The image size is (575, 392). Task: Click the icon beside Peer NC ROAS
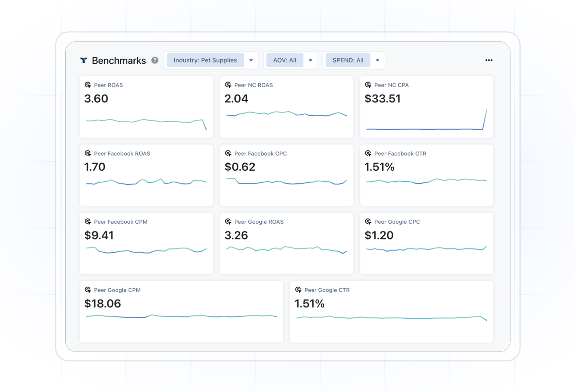[x=228, y=85]
